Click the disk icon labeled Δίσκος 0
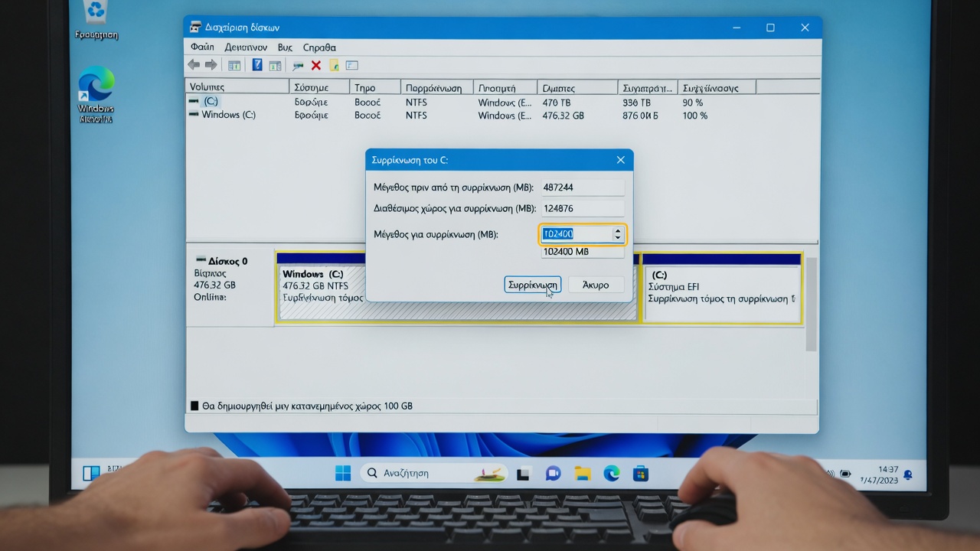980x551 pixels. [x=201, y=260]
